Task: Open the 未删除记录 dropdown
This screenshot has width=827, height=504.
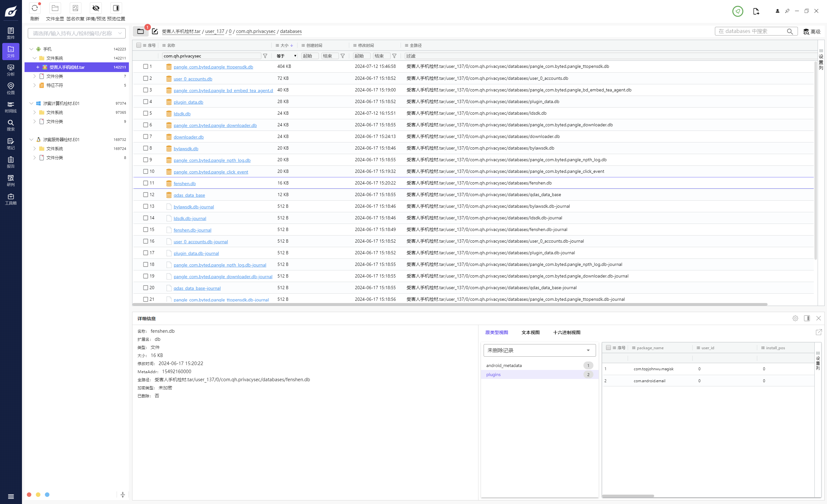Action: [x=539, y=350]
